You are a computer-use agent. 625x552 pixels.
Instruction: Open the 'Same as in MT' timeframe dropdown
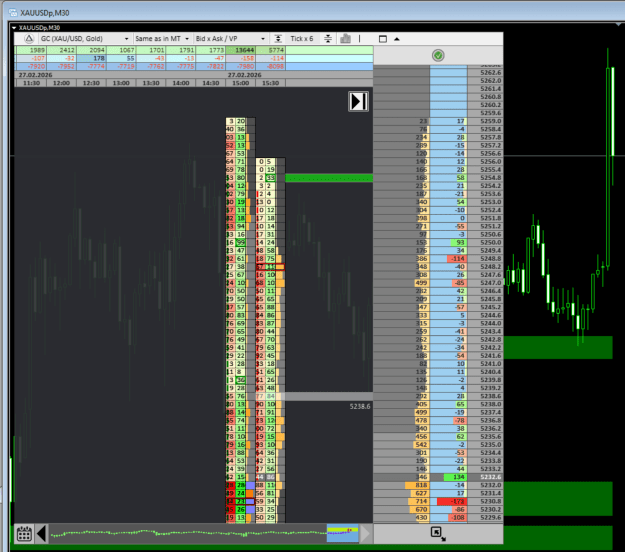pos(162,39)
